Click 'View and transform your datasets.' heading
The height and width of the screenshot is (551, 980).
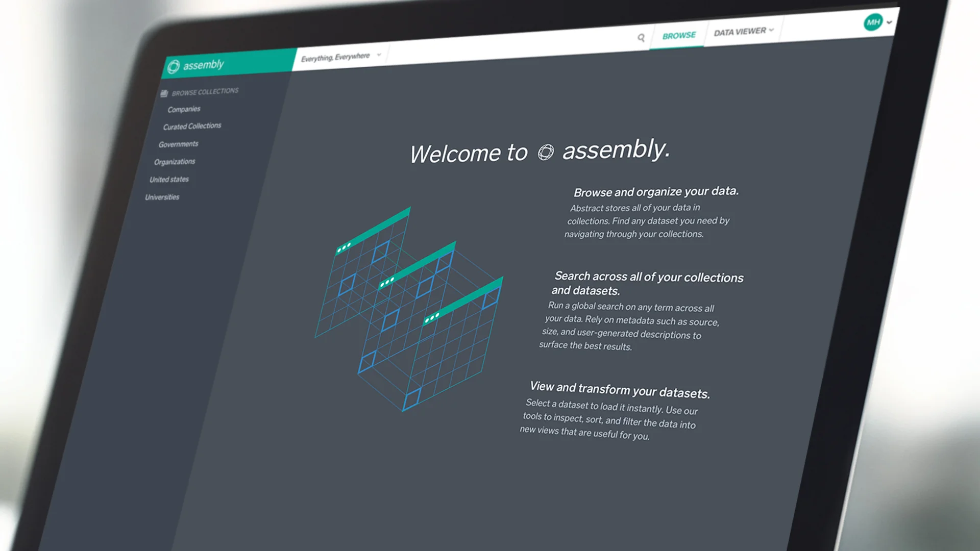coord(620,390)
